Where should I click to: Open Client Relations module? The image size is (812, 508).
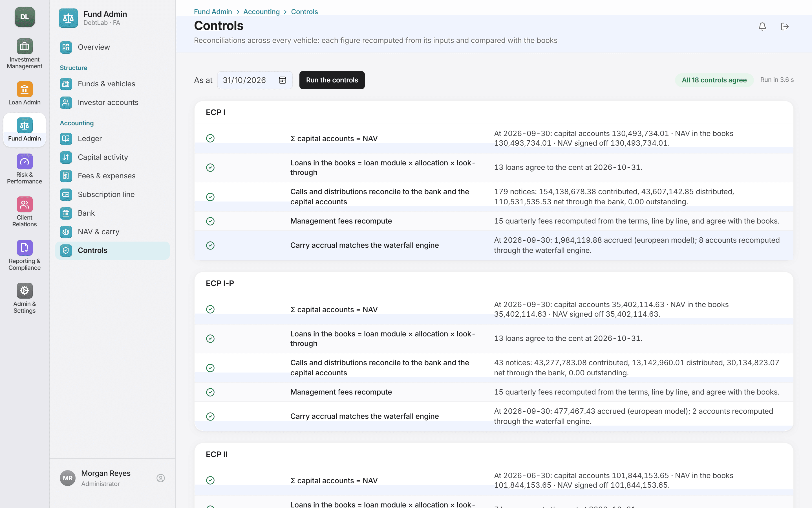pos(25,212)
